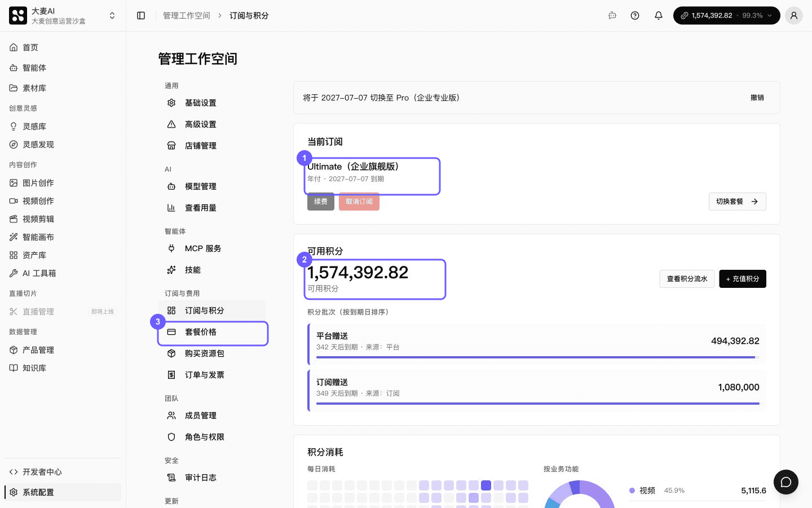
Task: Click the 充值积分 button
Action: click(743, 279)
